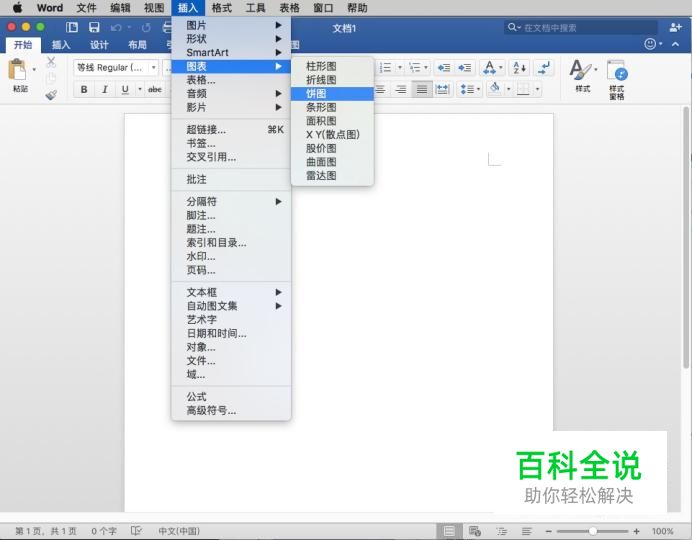The width and height of the screenshot is (692, 540).
Task: Click the zoom in plus button
Action: click(x=636, y=531)
